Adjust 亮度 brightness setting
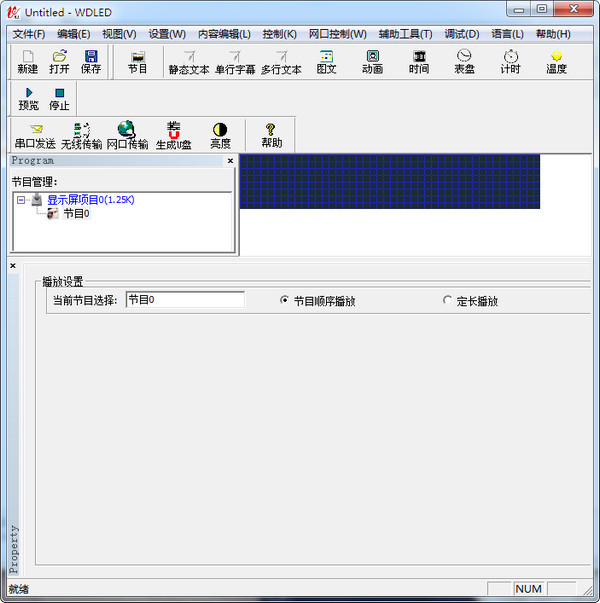600x603 pixels. [220, 135]
